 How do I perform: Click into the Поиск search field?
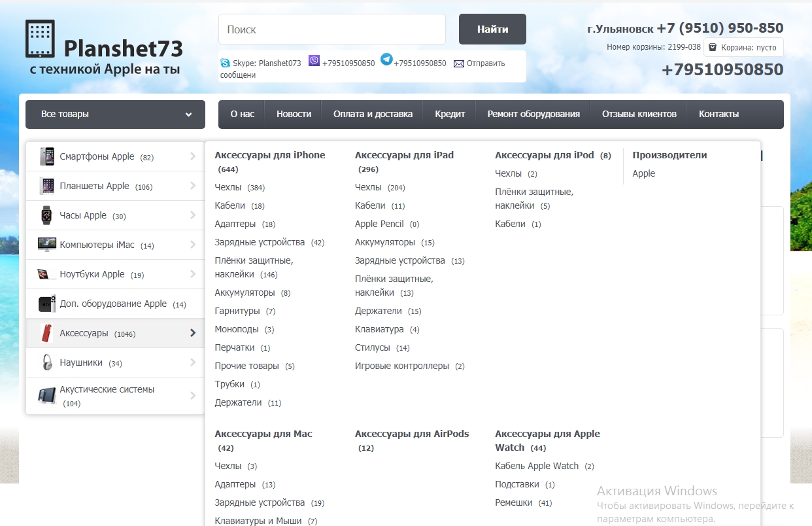[332, 29]
